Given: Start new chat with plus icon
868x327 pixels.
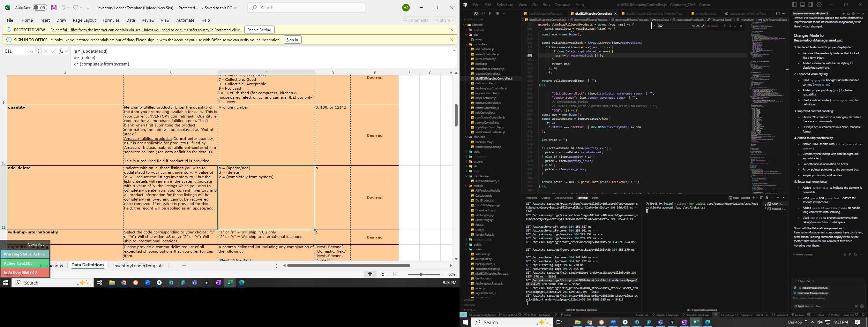Looking at the screenshot, I should pyautogui.click(x=844, y=13).
